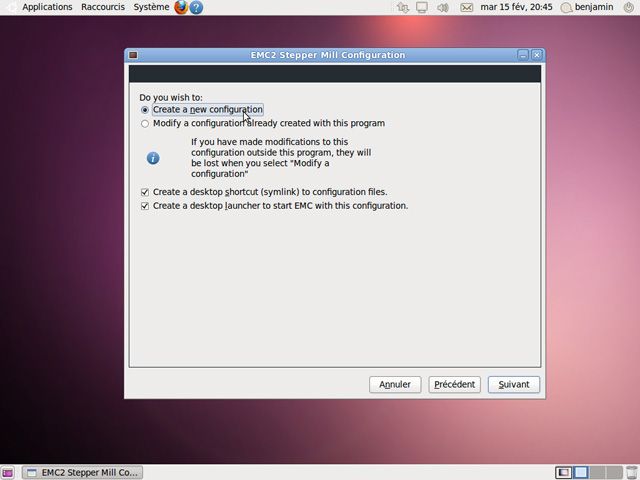
Task: Switch to the third workspace
Action: coord(597,472)
